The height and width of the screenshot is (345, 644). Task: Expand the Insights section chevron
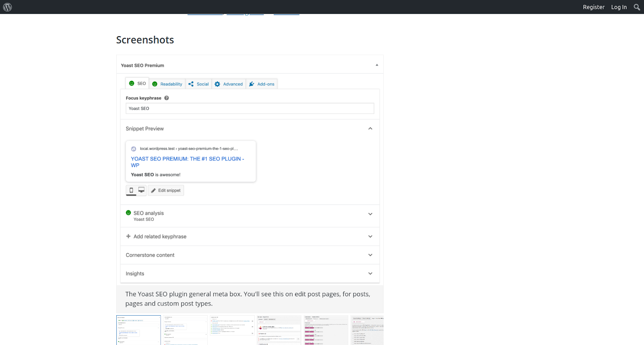(370, 273)
